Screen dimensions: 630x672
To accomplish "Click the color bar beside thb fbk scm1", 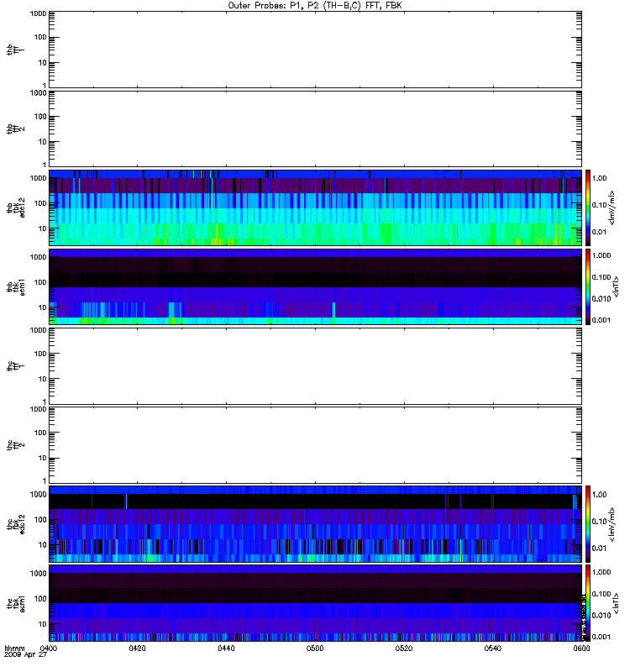I will tap(588, 286).
